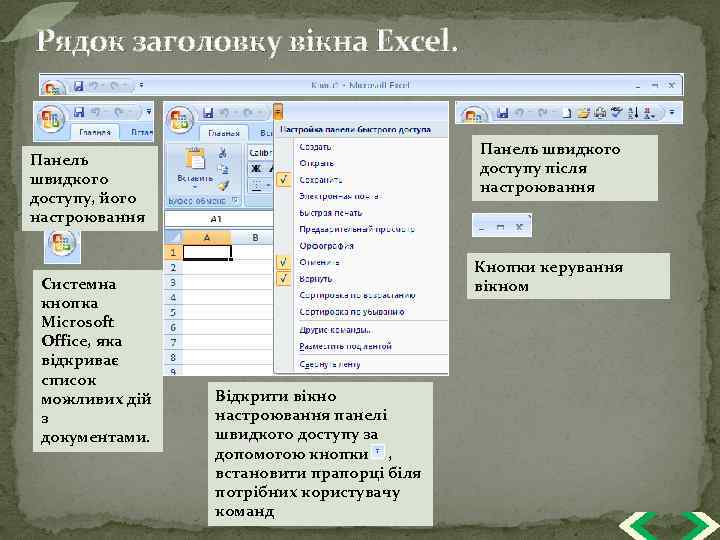
Task: Click Redo arrow in the Microsoft Excel title bar
Action: click(x=114, y=86)
